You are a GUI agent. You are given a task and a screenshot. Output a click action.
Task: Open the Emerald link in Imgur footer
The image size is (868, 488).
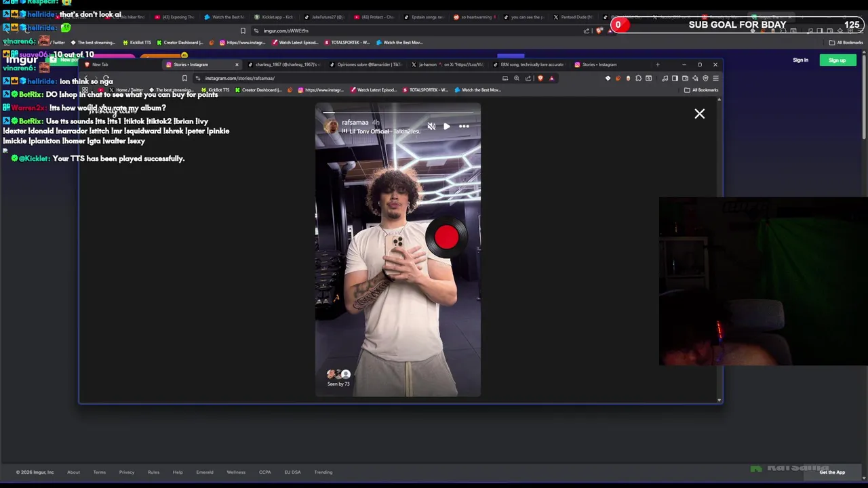[205, 472]
